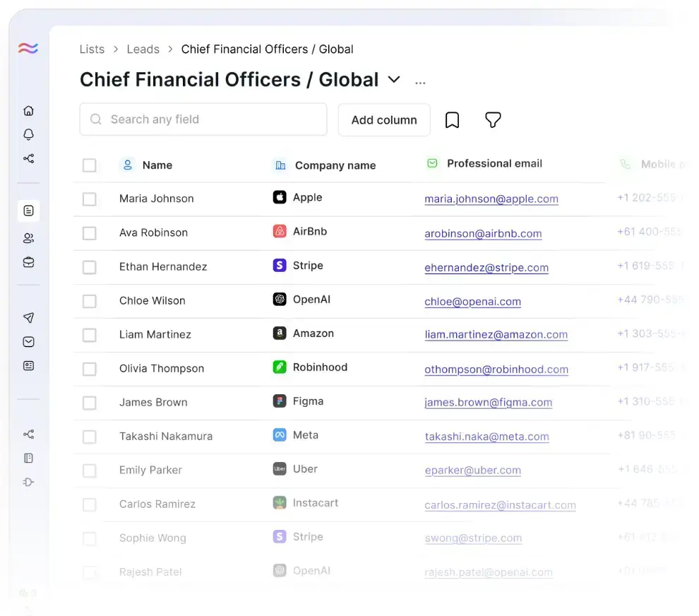Check the box for Maria Johnson
The height and width of the screenshot is (616, 699).
tap(90, 199)
